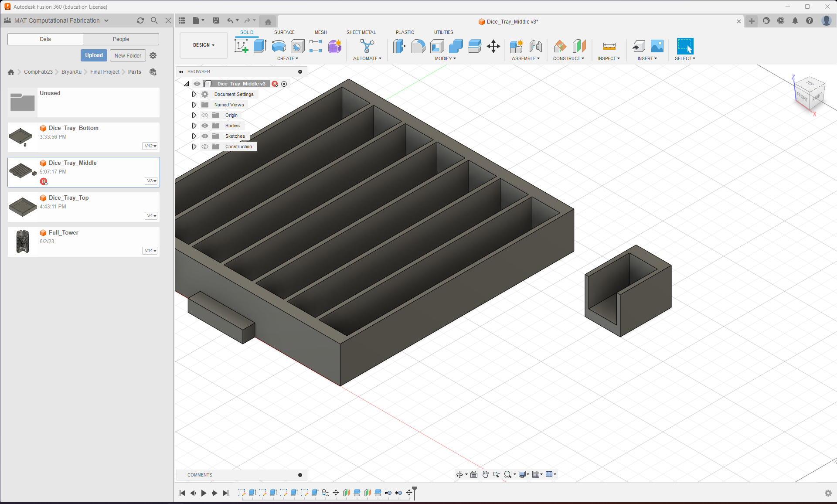Show the Origin folder in browser
837x504 pixels.
point(205,115)
